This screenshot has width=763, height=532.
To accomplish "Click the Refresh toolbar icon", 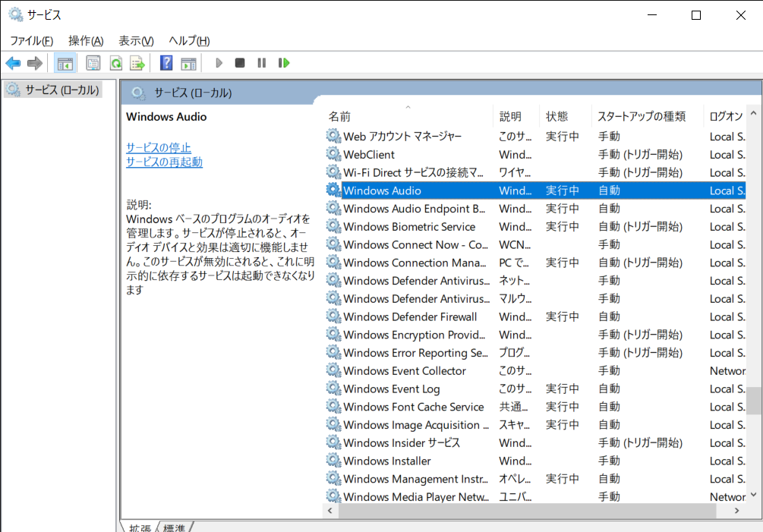I will [x=116, y=63].
